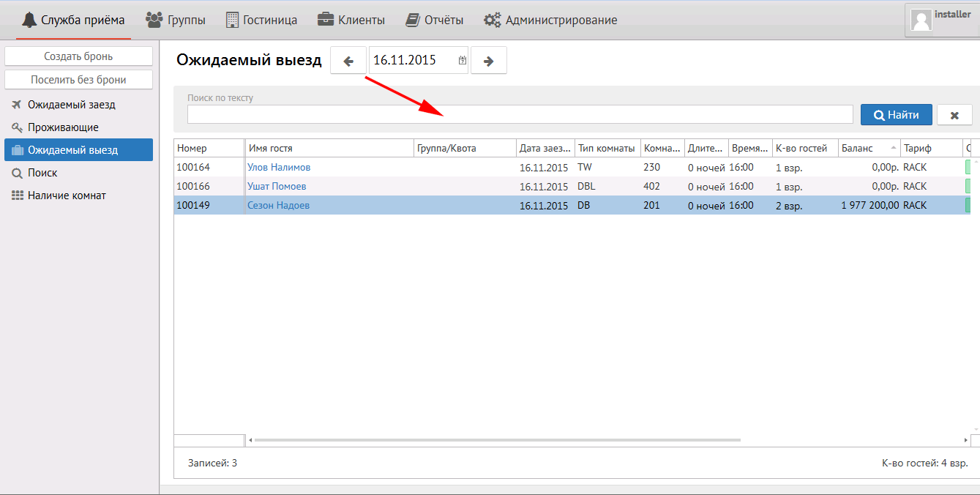Click the Поиск по тексту input field

point(520,114)
